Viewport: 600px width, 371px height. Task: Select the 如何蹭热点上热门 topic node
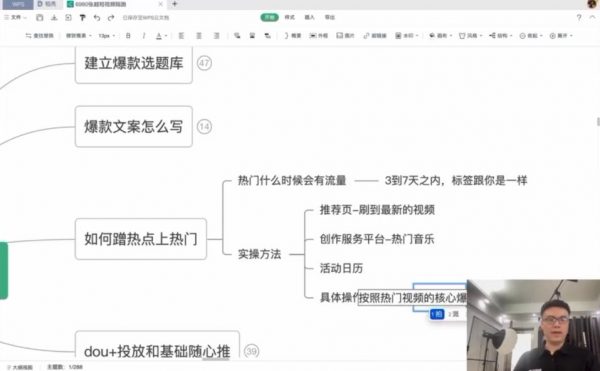(141, 239)
